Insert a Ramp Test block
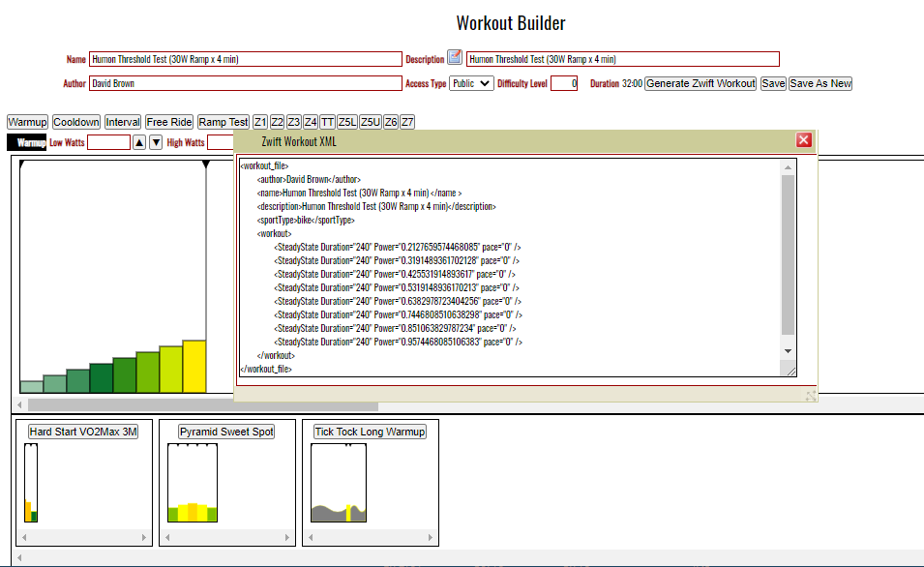Screen dimensions: 924x567 point(224,122)
